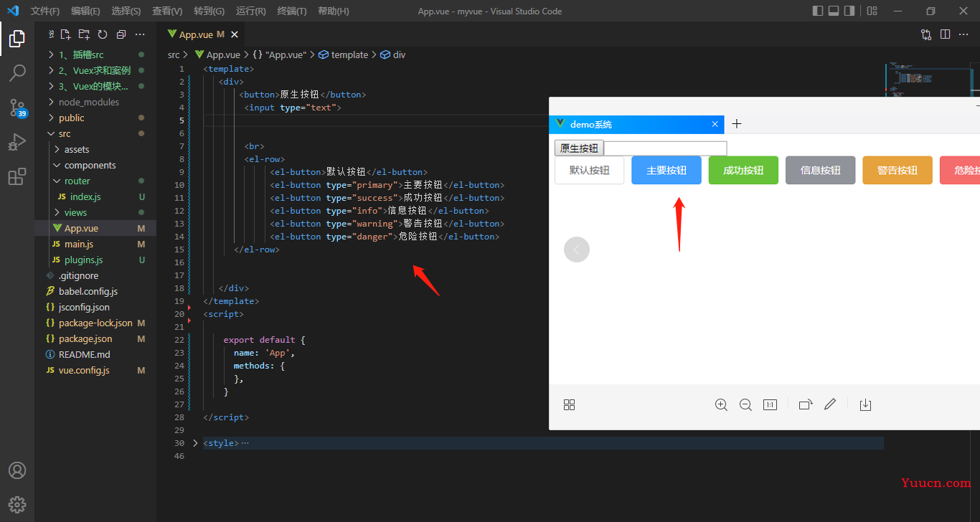Screen dimensions: 980x522
Task: Open the Search view in activity bar
Action: coord(17,72)
